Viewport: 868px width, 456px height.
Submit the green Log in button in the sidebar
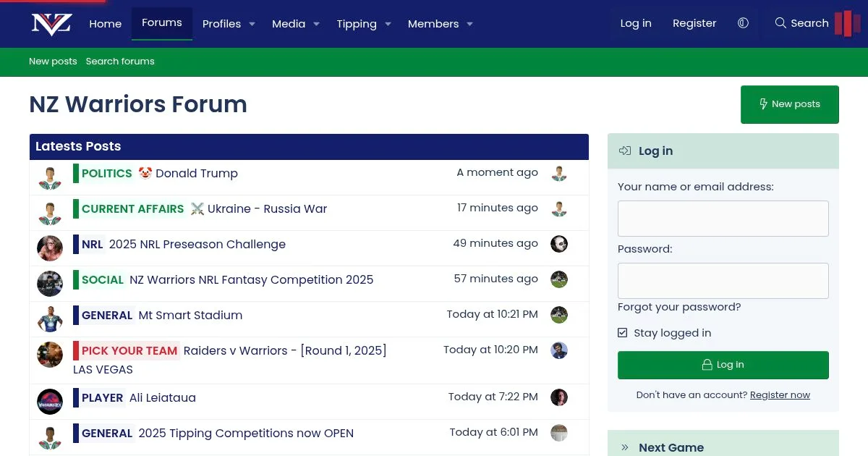point(723,365)
